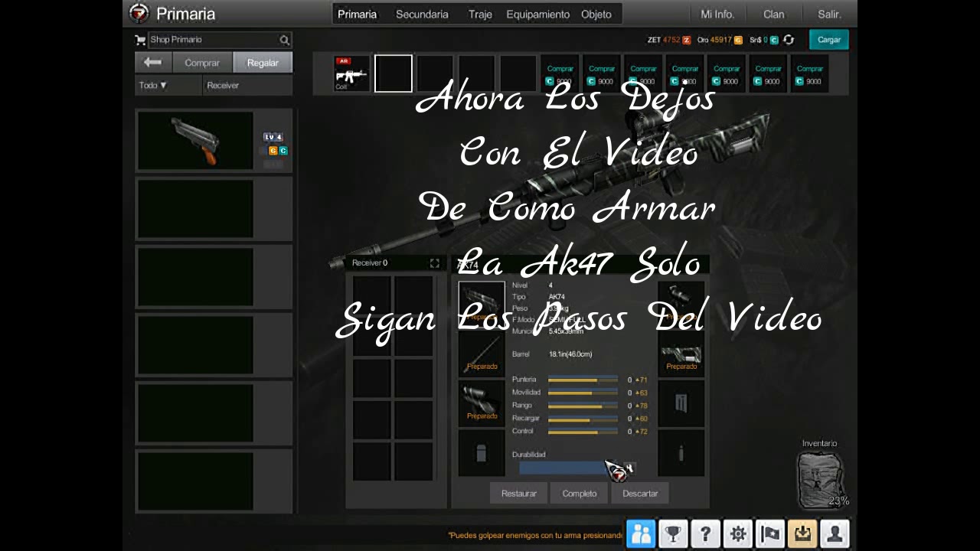Select the Colt AR weapon slot

tap(351, 73)
